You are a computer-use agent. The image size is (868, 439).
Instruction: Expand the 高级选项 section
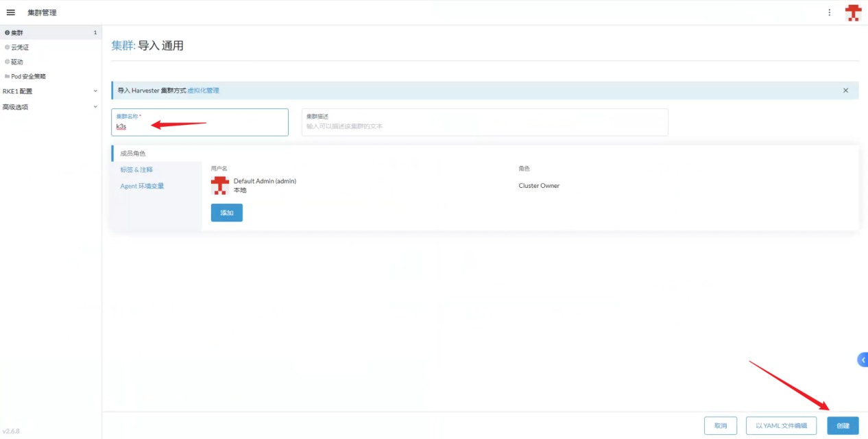coord(49,107)
